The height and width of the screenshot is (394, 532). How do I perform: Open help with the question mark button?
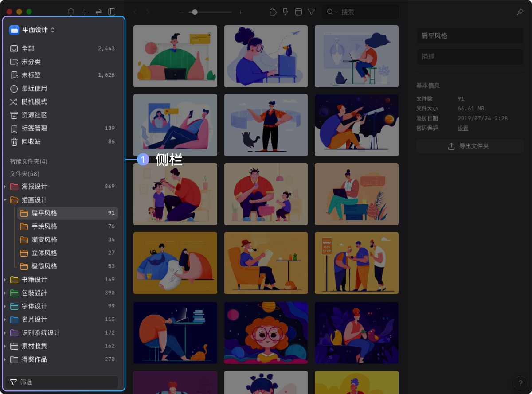point(520,383)
